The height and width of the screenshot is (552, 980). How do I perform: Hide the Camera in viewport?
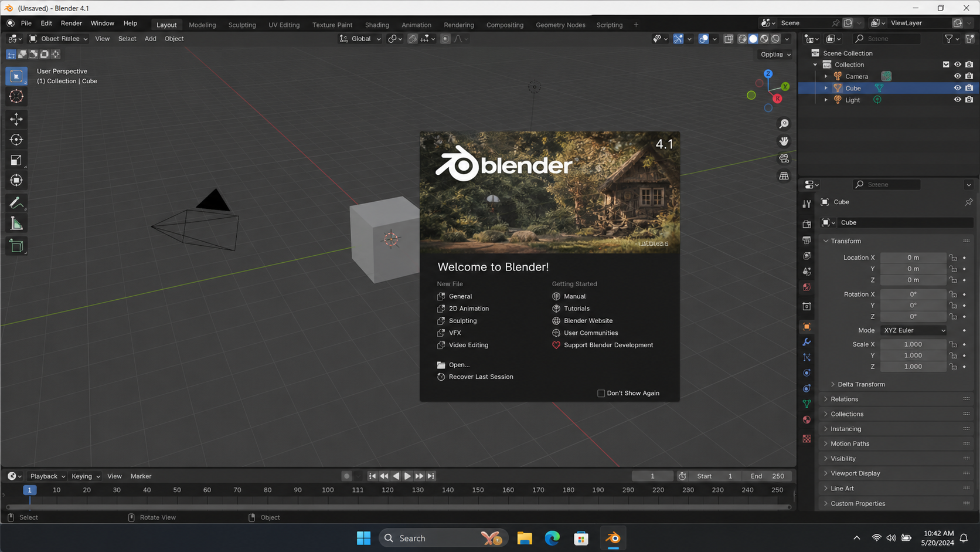[x=958, y=76]
